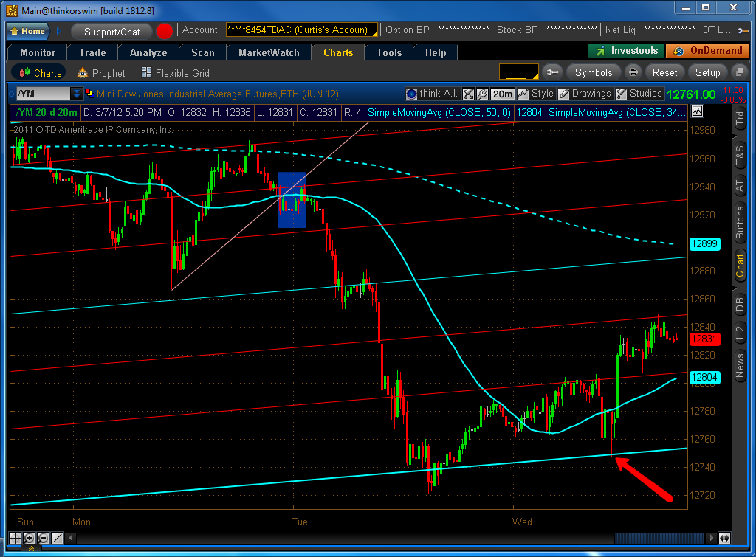Expand the bottom panel double chevron

31,548
